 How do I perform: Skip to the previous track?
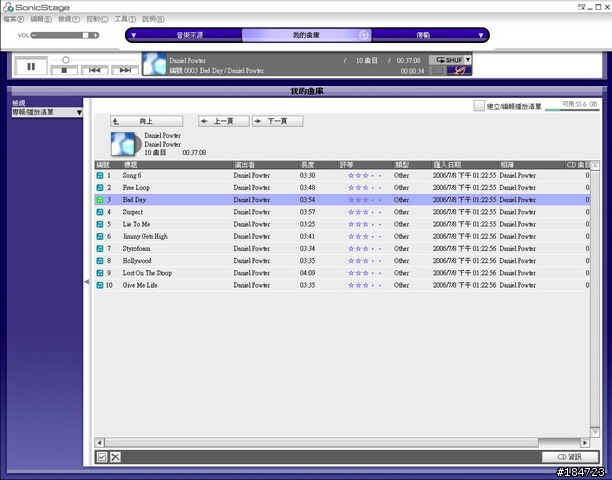(x=94, y=71)
